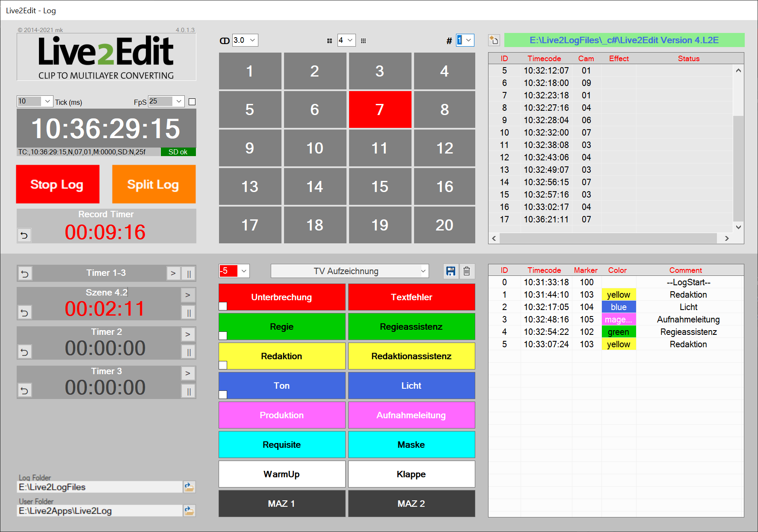Viewport: 758px width, 532px height.
Task: Click the cam log horizontal scroll left arrow
Action: 494,238
